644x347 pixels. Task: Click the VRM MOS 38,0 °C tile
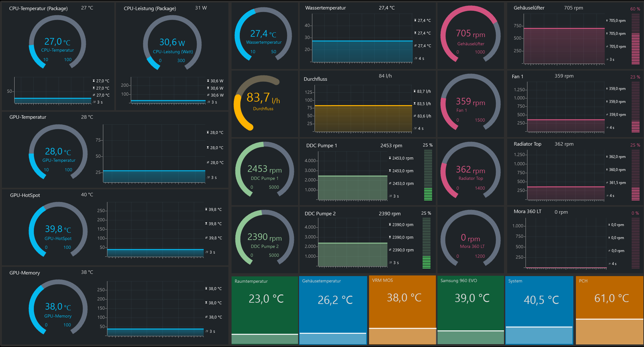[x=402, y=310]
